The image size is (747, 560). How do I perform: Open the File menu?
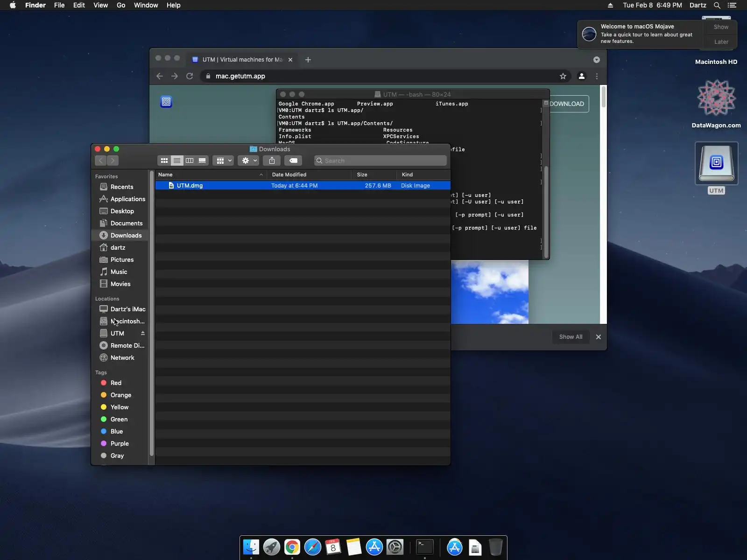tap(59, 5)
